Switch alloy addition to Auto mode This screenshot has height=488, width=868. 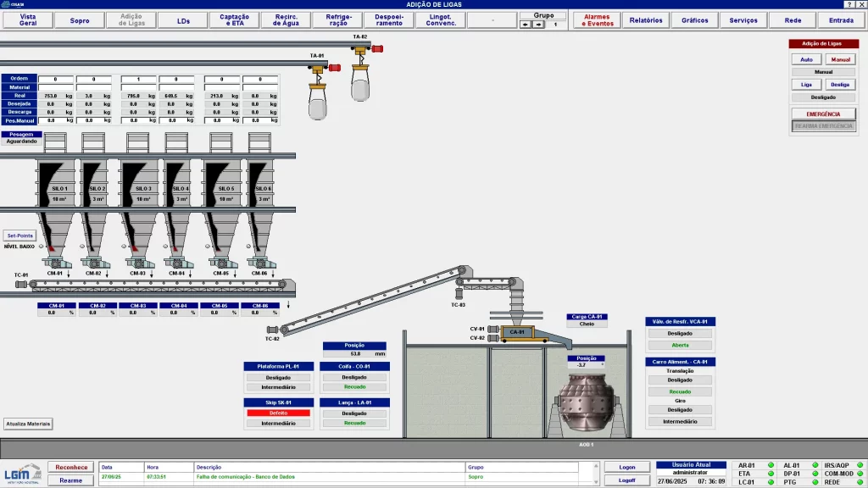(806, 60)
